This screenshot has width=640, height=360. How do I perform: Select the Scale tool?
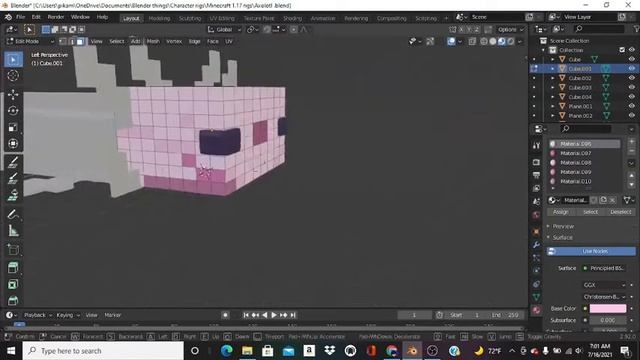[x=13, y=127]
